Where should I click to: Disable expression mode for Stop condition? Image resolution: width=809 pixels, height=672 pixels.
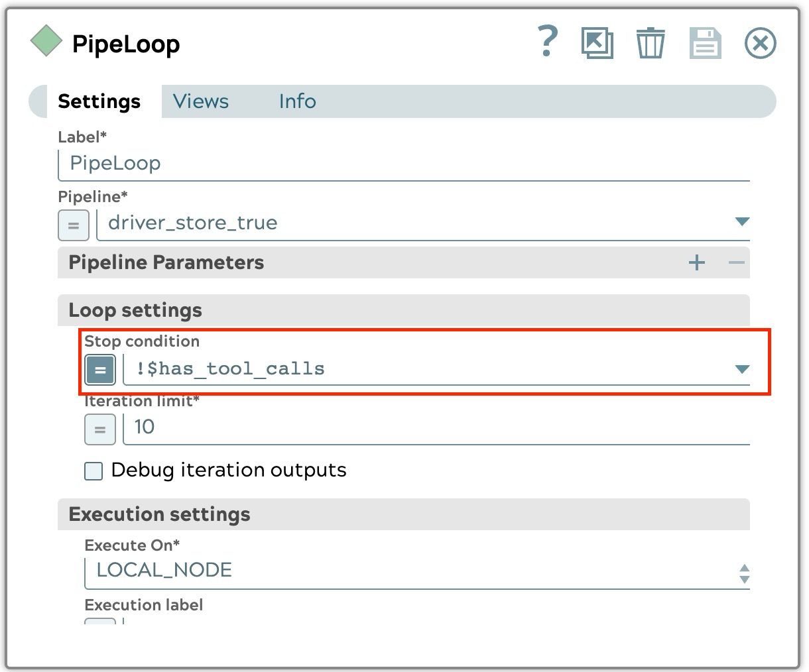click(x=100, y=370)
